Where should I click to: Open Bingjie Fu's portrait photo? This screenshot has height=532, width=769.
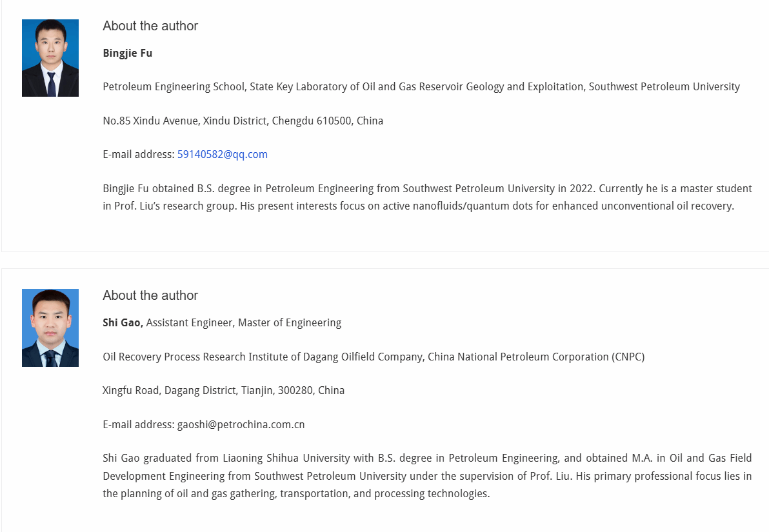tap(50, 58)
